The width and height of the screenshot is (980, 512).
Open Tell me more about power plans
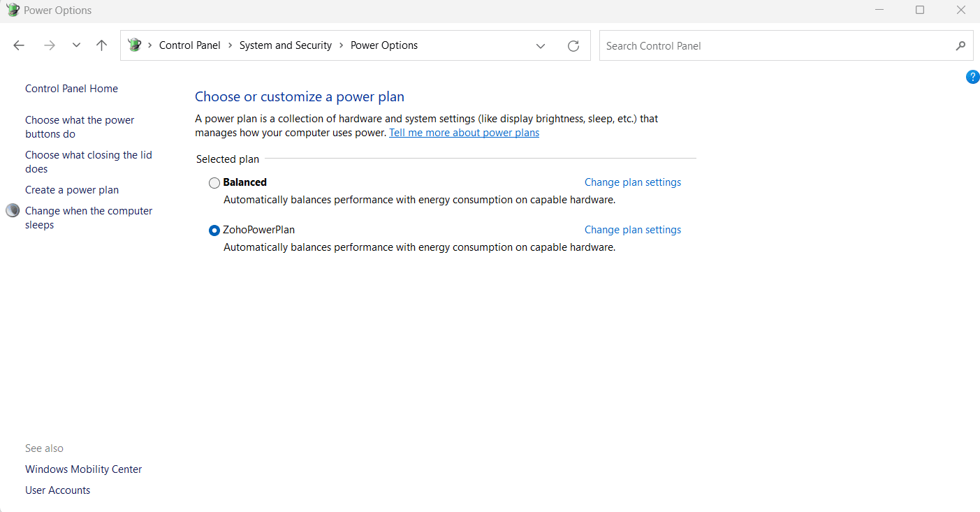pyautogui.click(x=464, y=133)
